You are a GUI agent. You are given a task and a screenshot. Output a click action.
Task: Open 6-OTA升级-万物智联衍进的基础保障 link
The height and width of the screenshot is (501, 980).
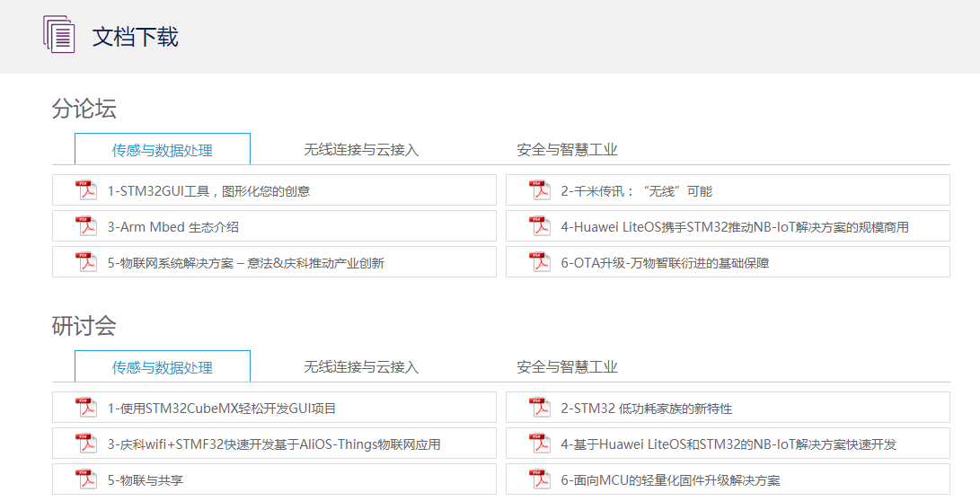point(665,263)
